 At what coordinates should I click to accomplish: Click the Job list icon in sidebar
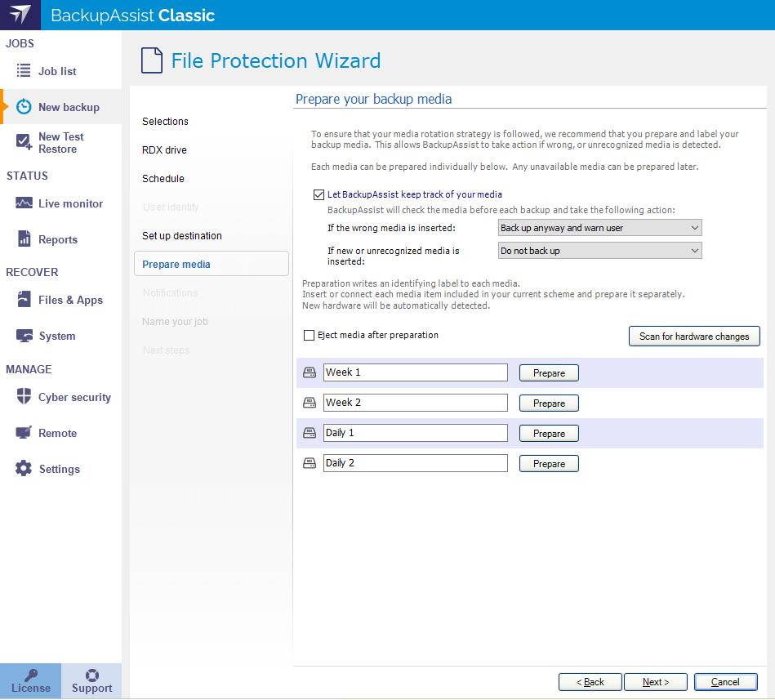click(x=24, y=71)
